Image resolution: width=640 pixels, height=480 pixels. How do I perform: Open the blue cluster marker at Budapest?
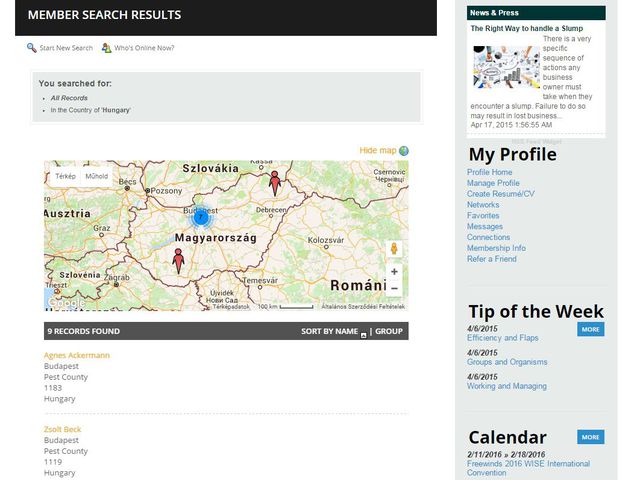tap(200, 217)
